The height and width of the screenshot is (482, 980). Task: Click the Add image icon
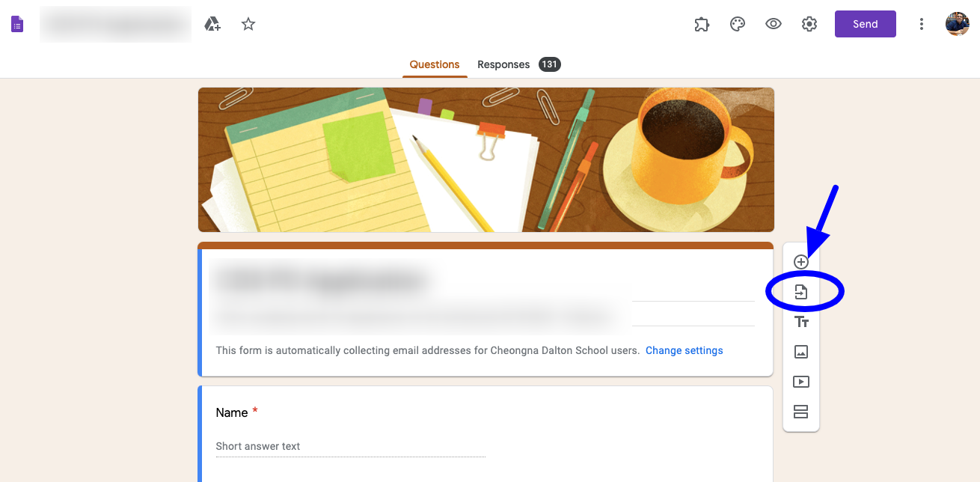800,352
